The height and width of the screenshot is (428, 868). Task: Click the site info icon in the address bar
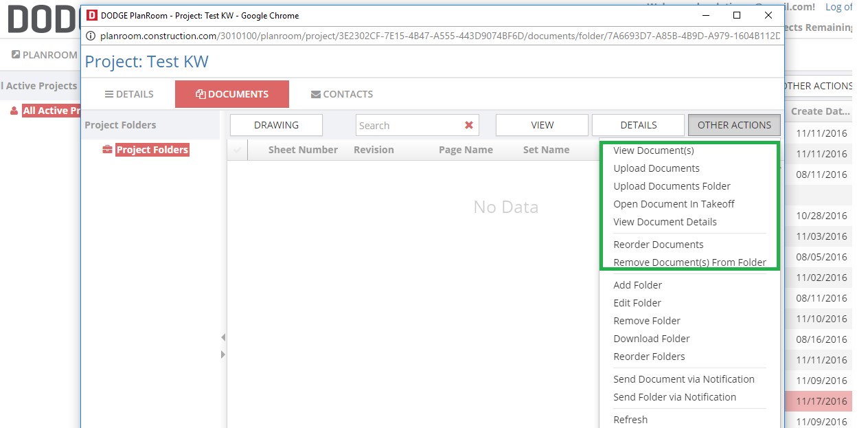[x=91, y=36]
